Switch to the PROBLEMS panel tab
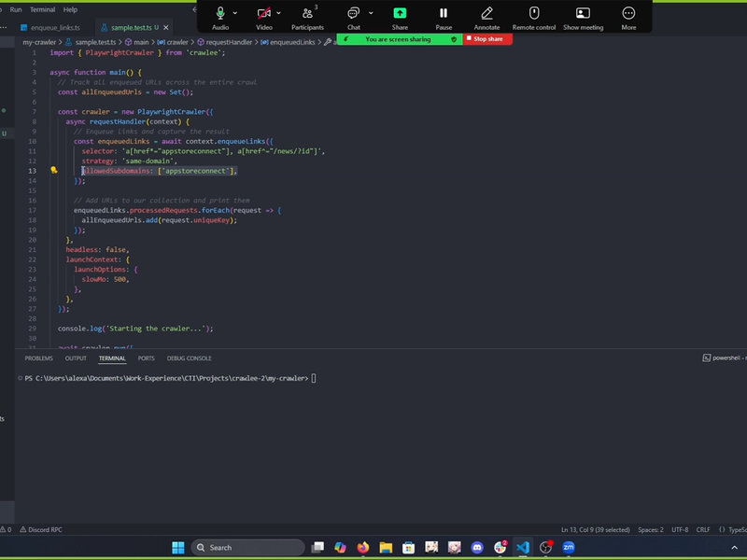The height and width of the screenshot is (560, 747). click(x=39, y=358)
